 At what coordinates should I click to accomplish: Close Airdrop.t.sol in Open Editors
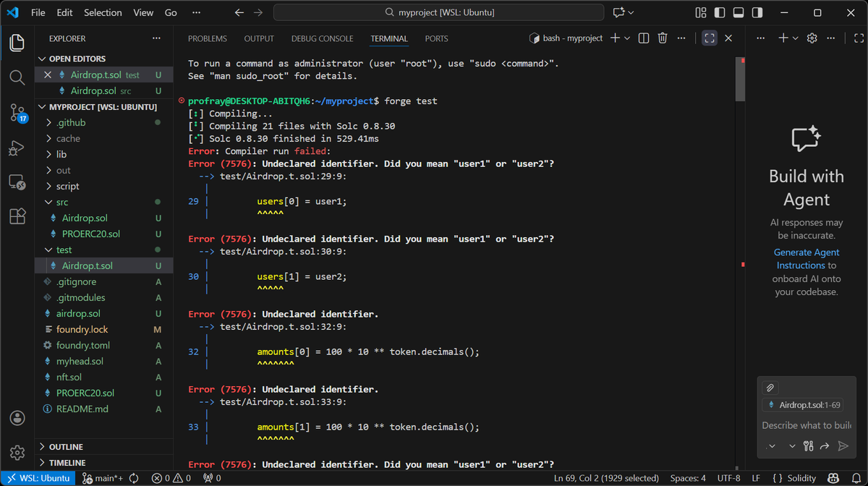point(48,74)
